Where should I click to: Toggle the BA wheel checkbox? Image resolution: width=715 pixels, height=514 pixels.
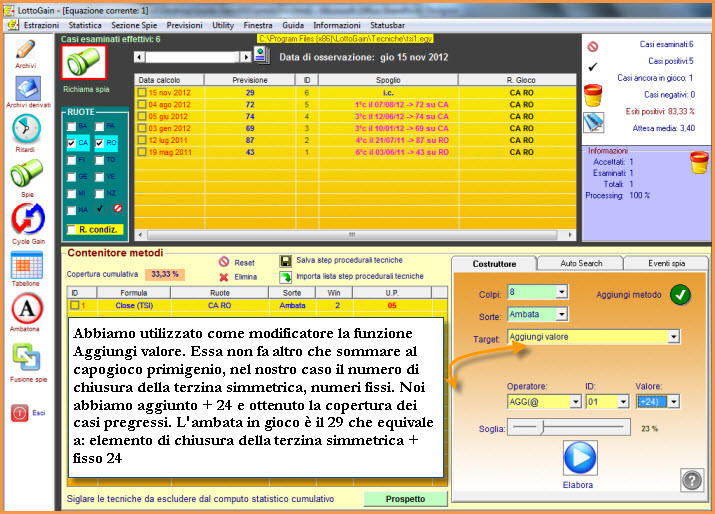[72, 126]
